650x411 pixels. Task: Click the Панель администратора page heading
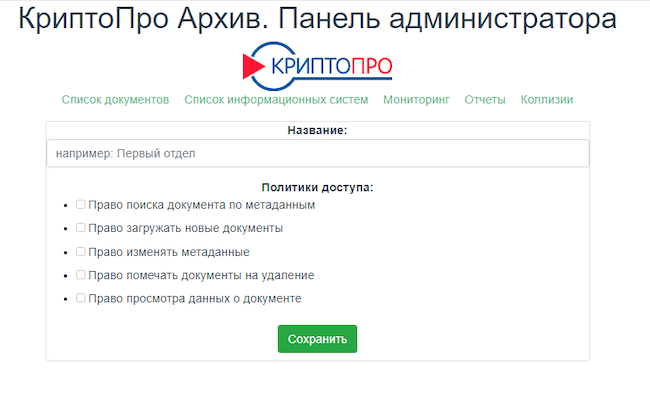pyautogui.click(x=318, y=18)
